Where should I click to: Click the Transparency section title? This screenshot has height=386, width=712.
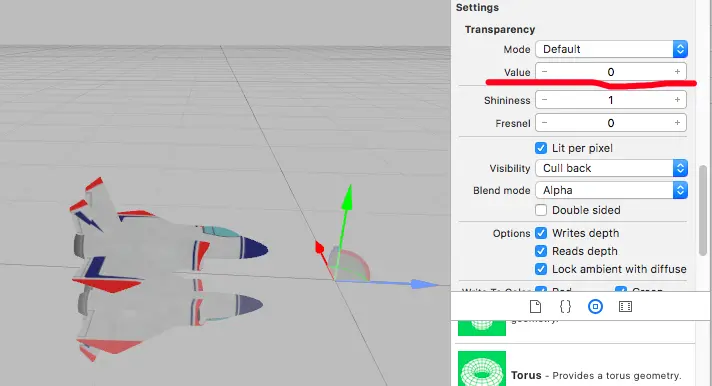[500, 30]
